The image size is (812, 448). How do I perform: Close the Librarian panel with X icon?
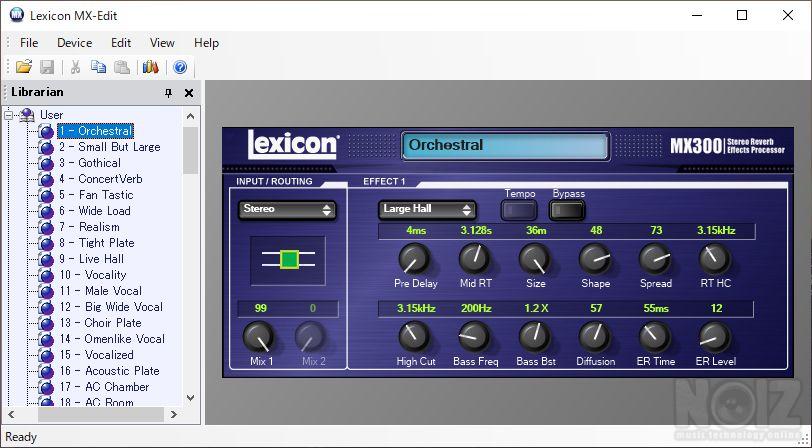(x=189, y=93)
